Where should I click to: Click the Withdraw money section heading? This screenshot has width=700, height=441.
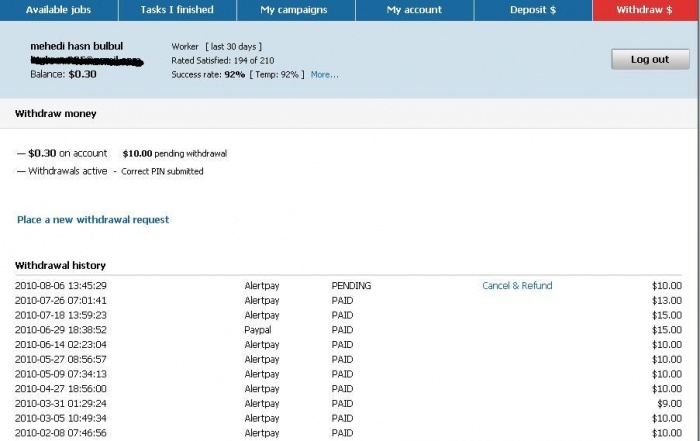[x=55, y=114]
